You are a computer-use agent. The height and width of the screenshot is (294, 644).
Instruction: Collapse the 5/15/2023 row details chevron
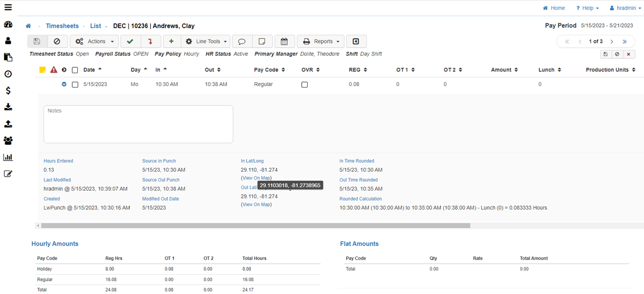64,85
